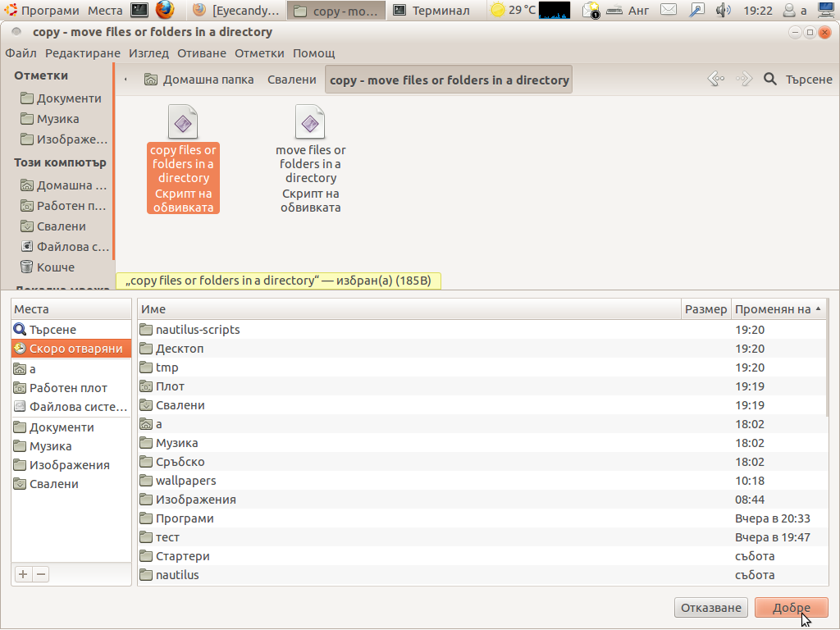Screen dimensions: 840x630
Task: Select Файлова систе... in Места list
Action: (71, 407)
